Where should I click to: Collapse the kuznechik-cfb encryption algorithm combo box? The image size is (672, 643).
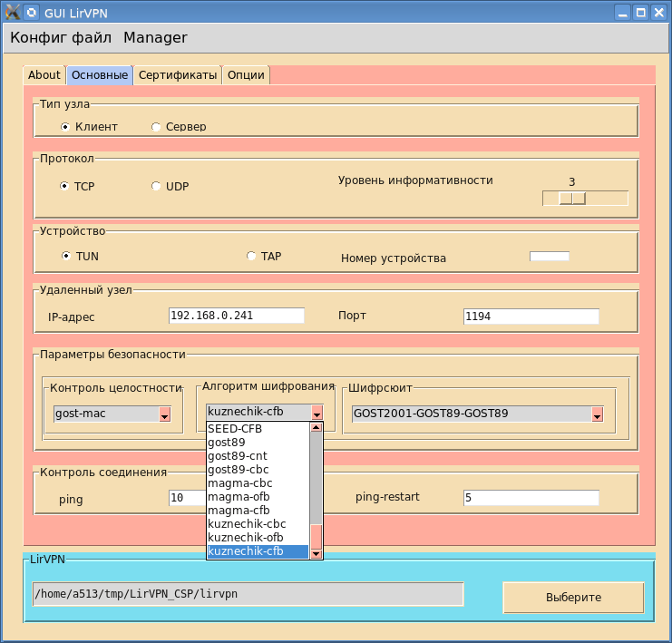[317, 413]
